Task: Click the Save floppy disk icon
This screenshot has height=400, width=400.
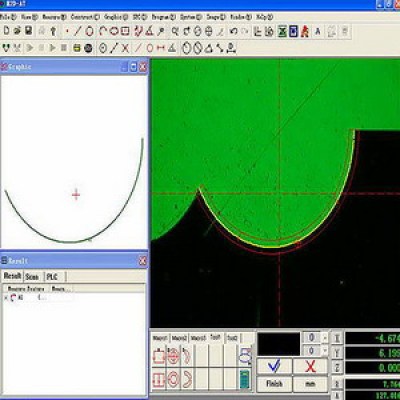Action: [x=29, y=31]
